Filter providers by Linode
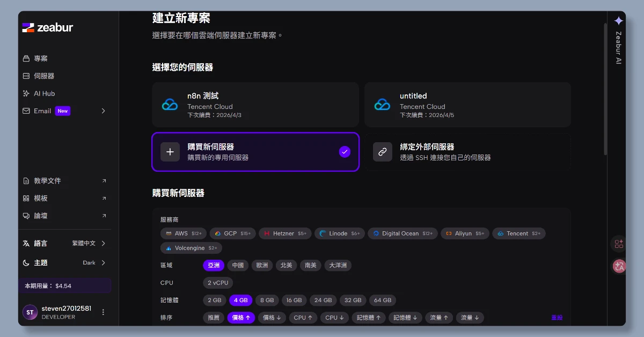 [x=340, y=233]
